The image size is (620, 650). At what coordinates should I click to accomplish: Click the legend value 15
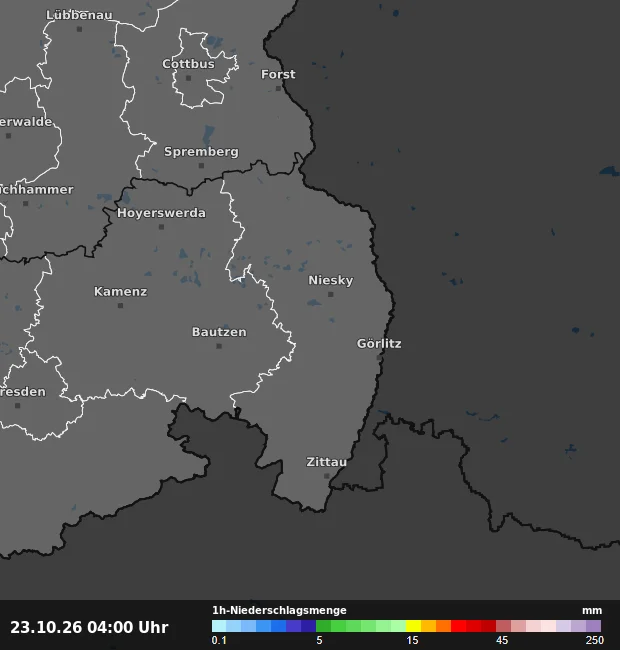[x=412, y=640]
